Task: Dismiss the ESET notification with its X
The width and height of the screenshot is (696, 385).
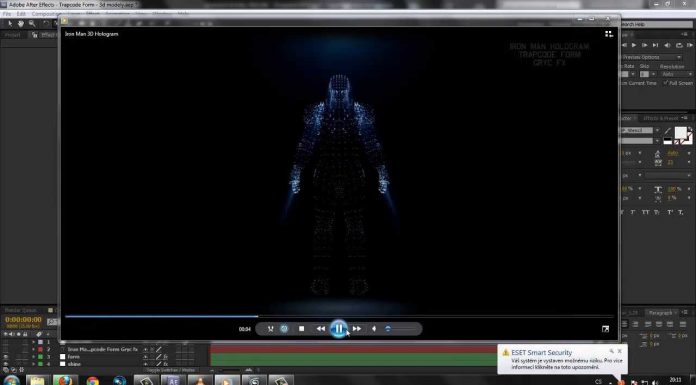Action: tap(620, 351)
